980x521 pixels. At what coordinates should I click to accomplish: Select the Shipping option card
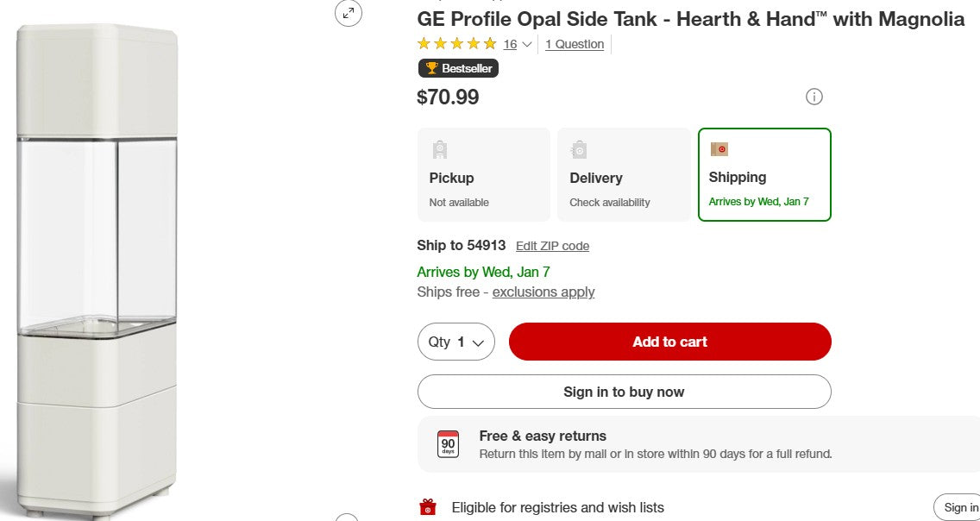[x=764, y=174]
